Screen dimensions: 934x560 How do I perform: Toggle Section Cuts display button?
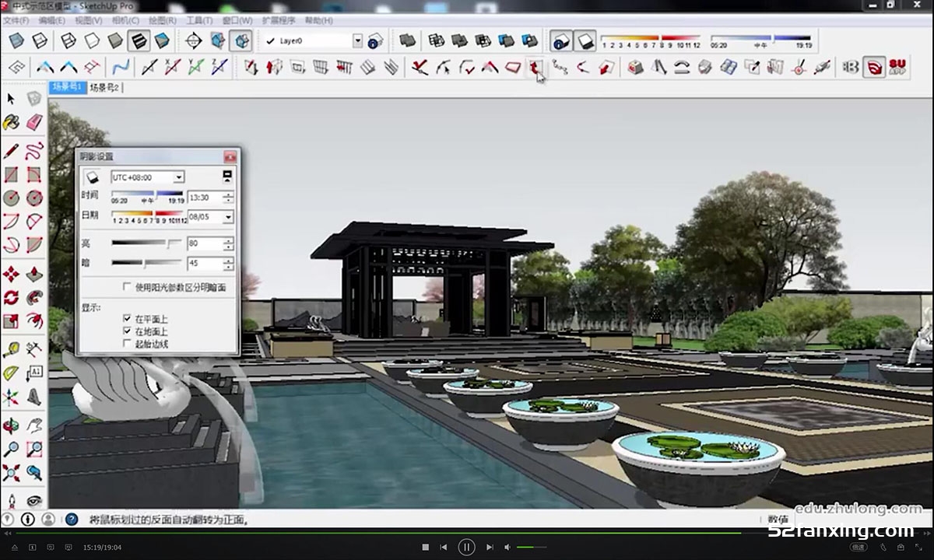tap(242, 40)
